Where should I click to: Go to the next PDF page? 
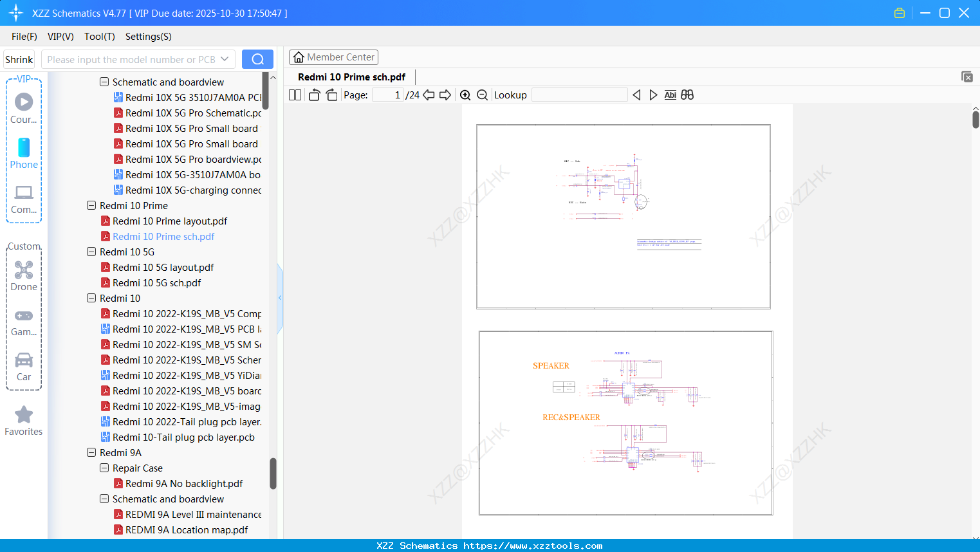(445, 95)
